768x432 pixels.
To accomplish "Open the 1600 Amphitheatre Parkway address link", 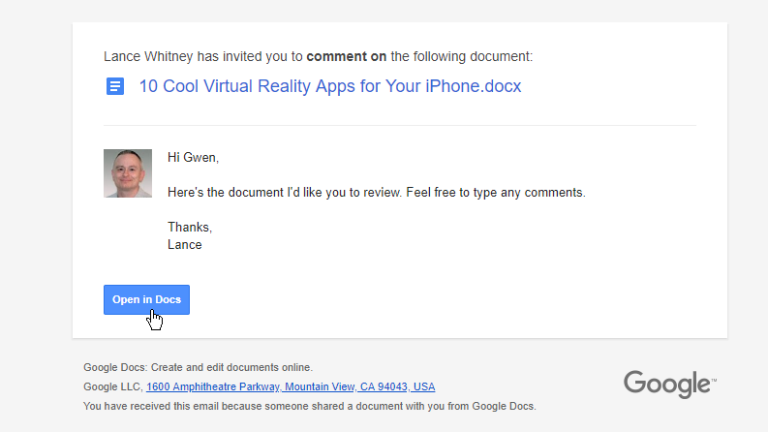I will 290,387.
